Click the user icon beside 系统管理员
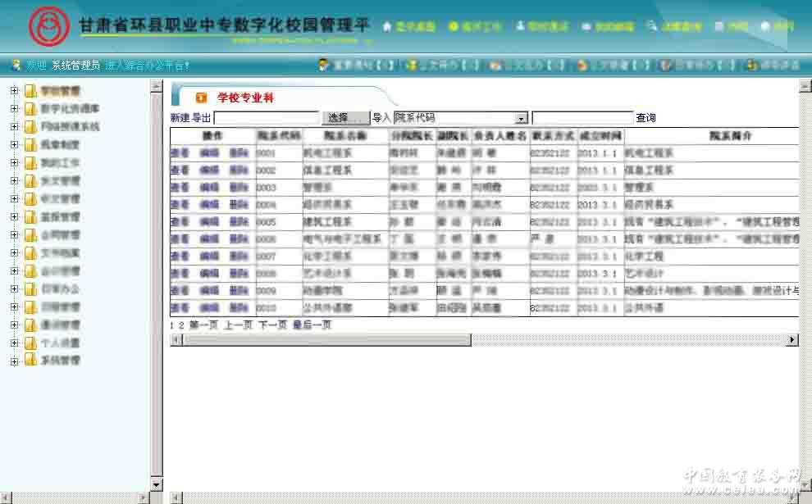The image size is (812, 504). [15, 65]
